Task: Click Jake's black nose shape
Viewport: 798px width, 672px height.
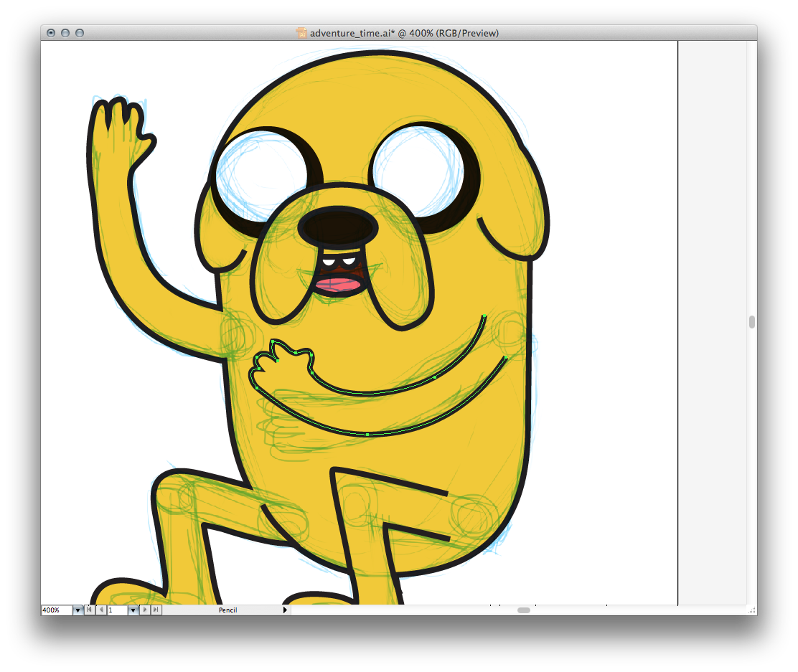Action: (x=339, y=227)
